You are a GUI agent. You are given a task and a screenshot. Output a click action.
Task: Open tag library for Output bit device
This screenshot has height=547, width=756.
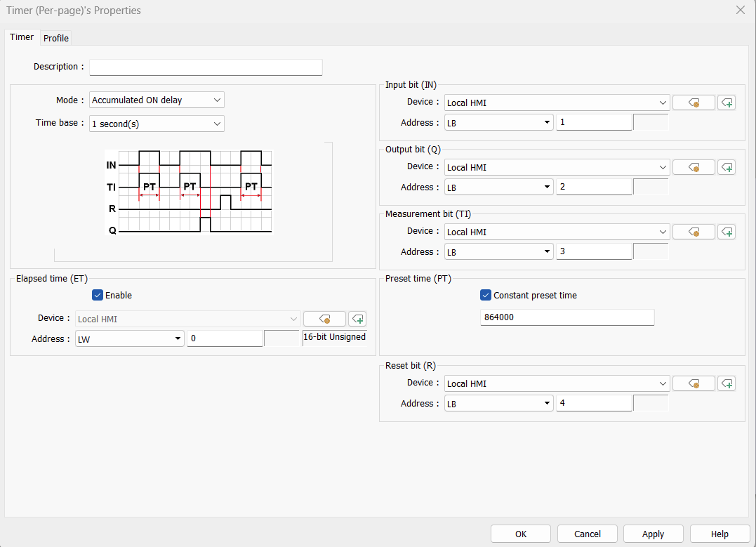pos(694,167)
